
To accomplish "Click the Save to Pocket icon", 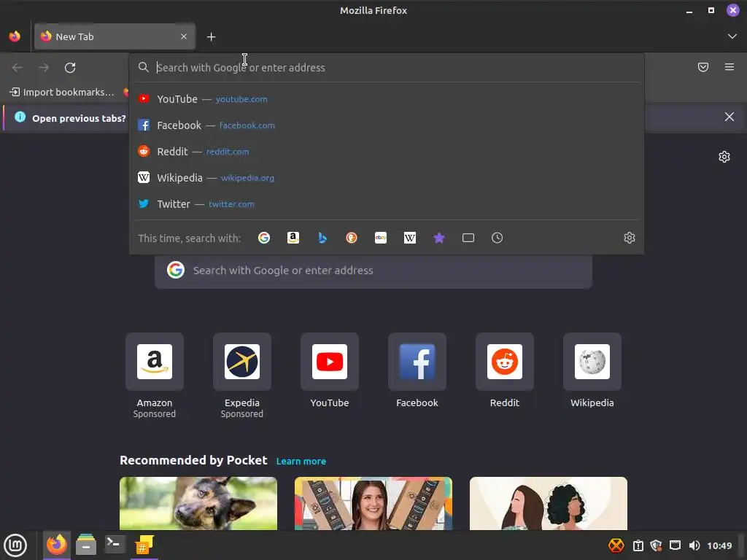I will [703, 67].
